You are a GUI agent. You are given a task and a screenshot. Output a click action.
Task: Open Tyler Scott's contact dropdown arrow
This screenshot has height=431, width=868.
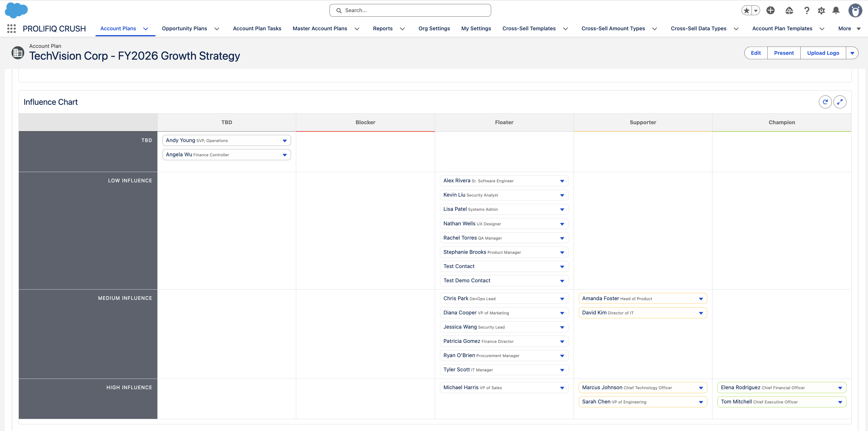coord(562,370)
